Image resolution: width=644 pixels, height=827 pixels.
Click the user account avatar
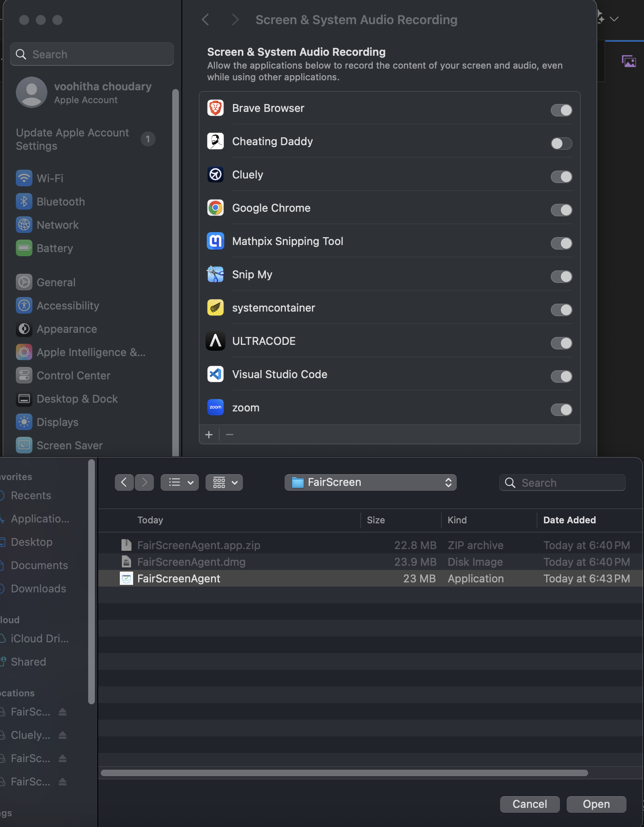click(32, 92)
